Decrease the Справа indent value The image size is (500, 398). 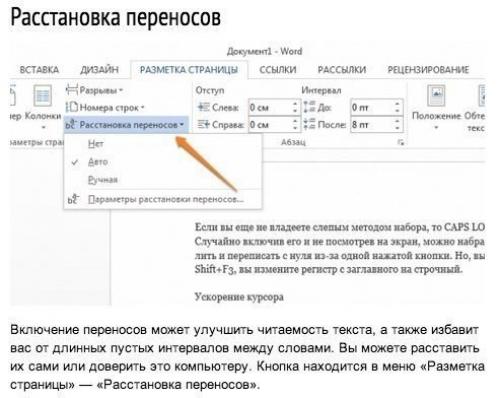click(295, 128)
